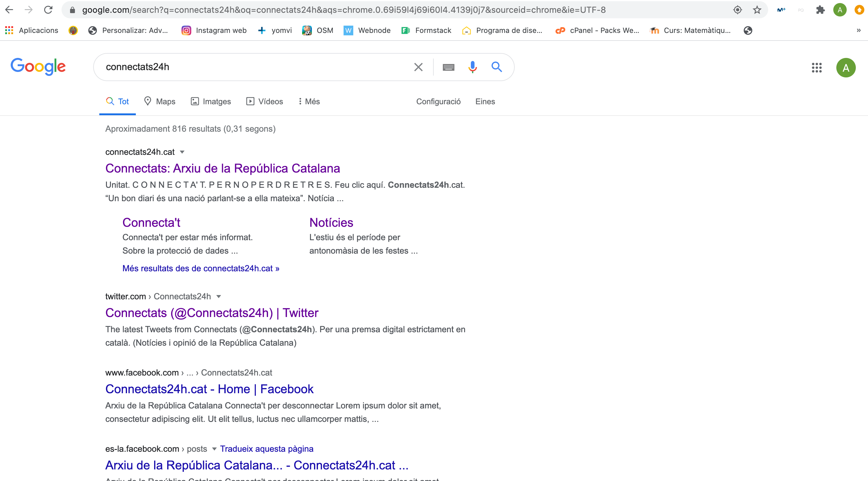Select the Tot results tab
This screenshot has height=481, width=868.
coord(117,102)
